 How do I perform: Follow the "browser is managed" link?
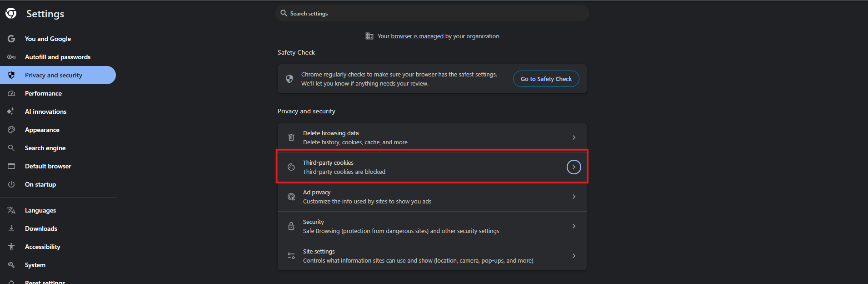[417, 36]
